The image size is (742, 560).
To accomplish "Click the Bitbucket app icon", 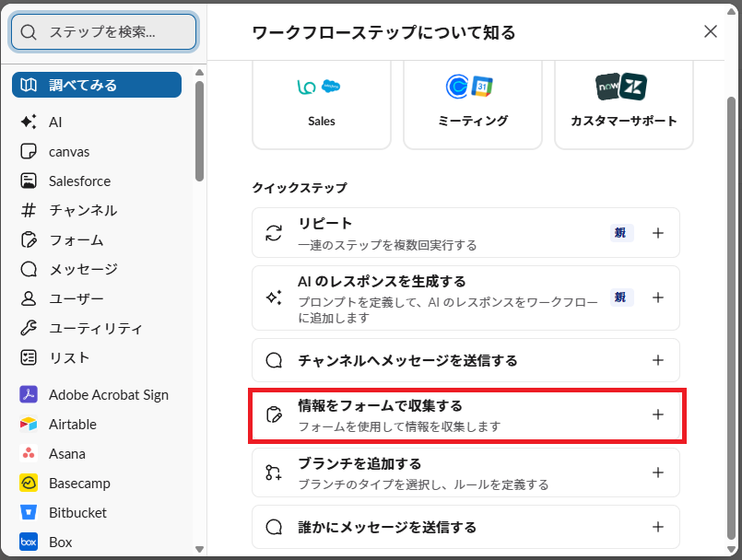I will [x=29, y=512].
